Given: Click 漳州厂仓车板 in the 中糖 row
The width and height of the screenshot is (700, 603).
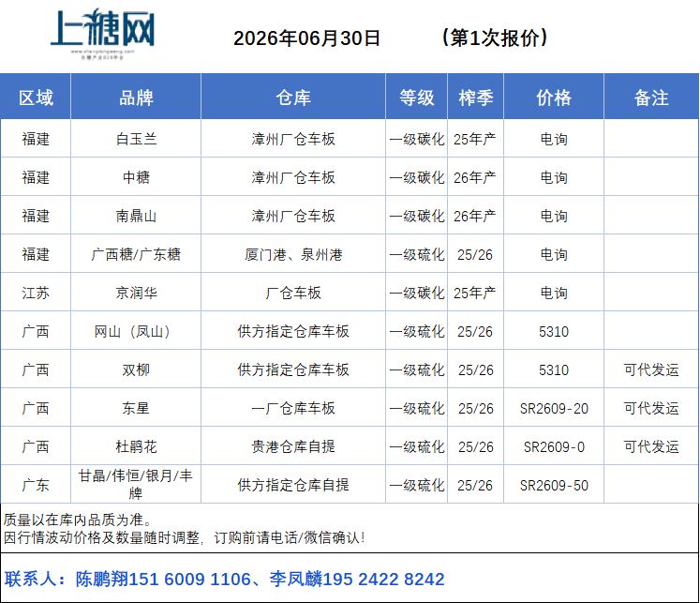Looking at the screenshot, I should (x=293, y=177).
